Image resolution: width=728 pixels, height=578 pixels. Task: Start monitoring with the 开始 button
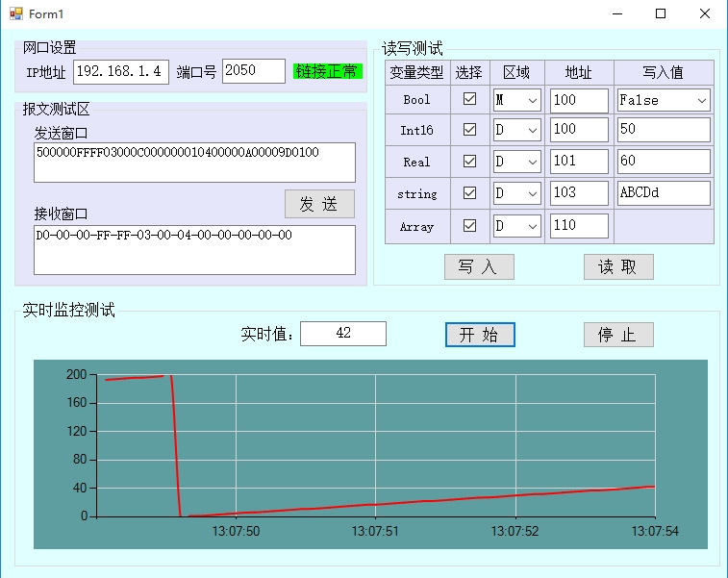pos(480,335)
